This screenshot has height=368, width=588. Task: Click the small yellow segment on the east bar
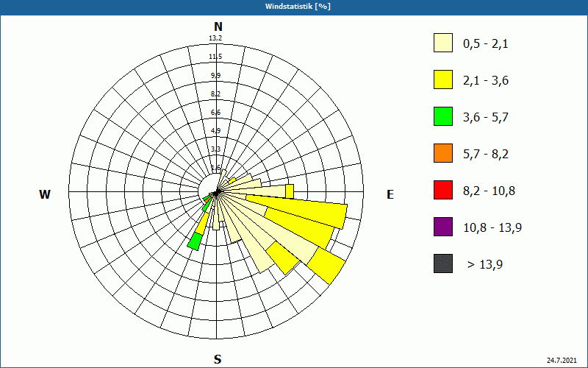(290, 191)
